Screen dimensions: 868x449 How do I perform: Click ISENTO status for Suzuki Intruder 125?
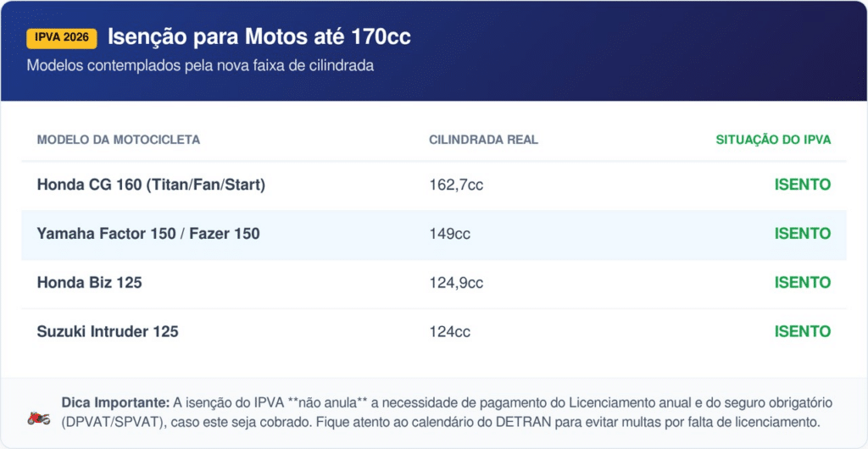pyautogui.click(x=802, y=332)
